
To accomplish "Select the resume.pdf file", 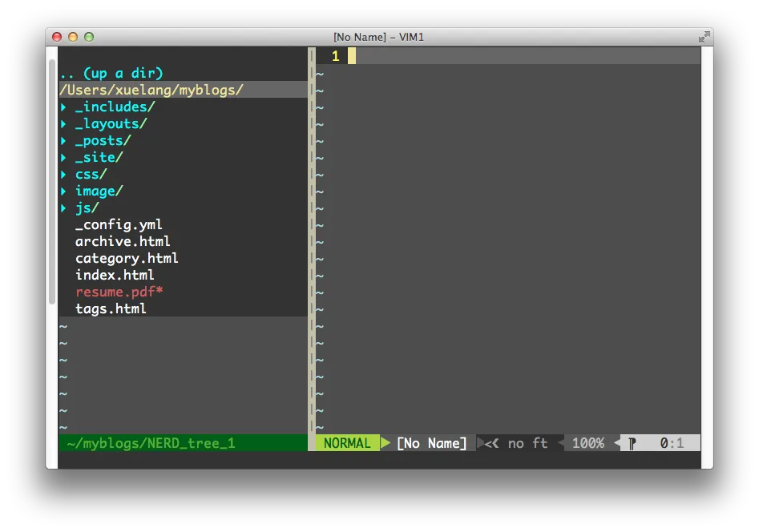I will coord(119,292).
